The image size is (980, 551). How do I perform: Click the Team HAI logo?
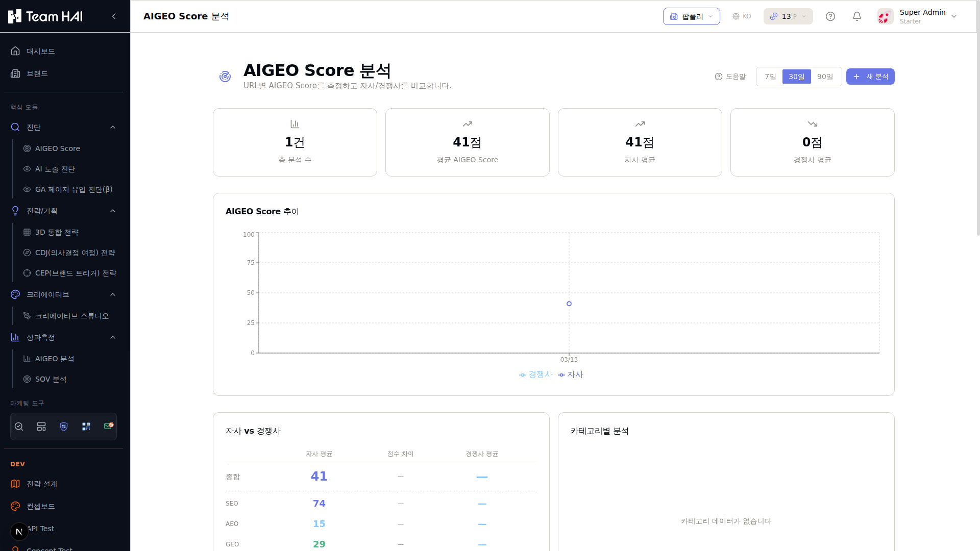pyautogui.click(x=45, y=16)
